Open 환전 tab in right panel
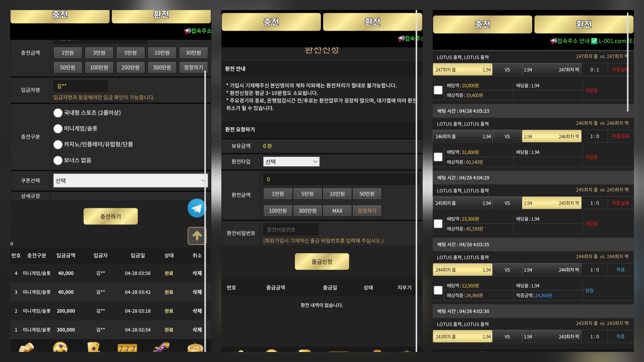 click(583, 24)
